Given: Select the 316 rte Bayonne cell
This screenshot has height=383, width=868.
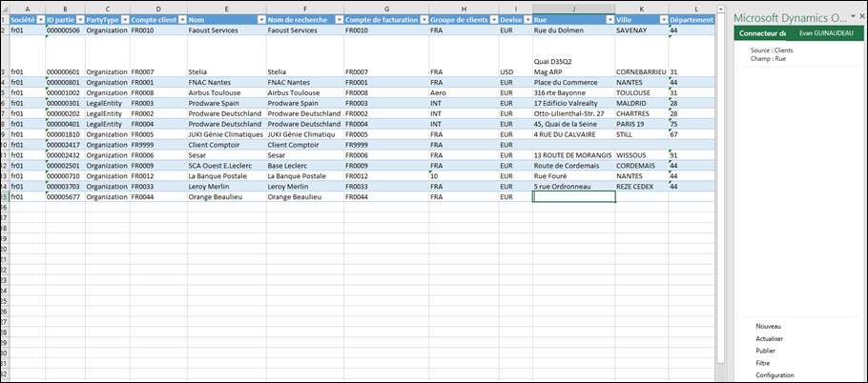Looking at the screenshot, I should click(573, 92).
